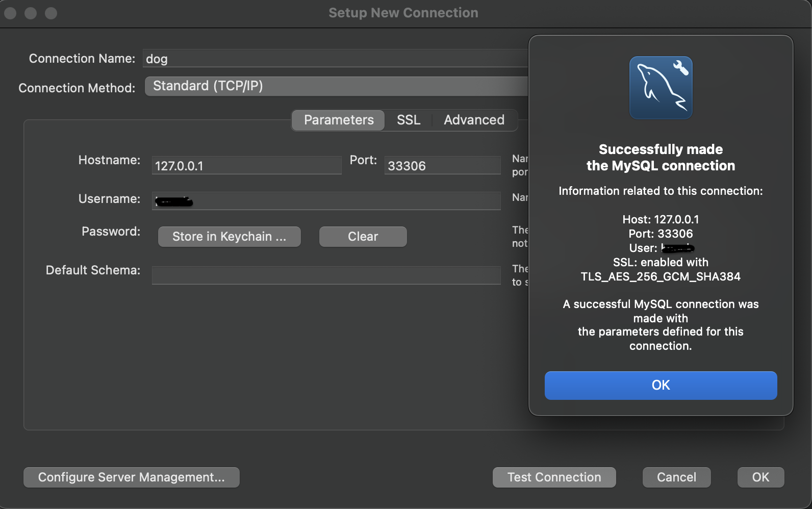The width and height of the screenshot is (812, 509).
Task: Click the 'Setup New Connection' window title
Action: point(403,13)
